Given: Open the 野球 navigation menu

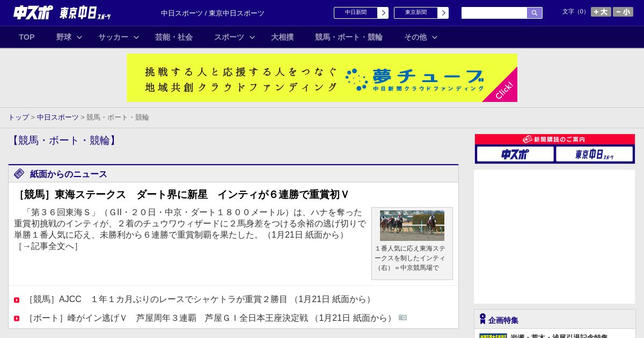Looking at the screenshot, I should pyautogui.click(x=64, y=37).
